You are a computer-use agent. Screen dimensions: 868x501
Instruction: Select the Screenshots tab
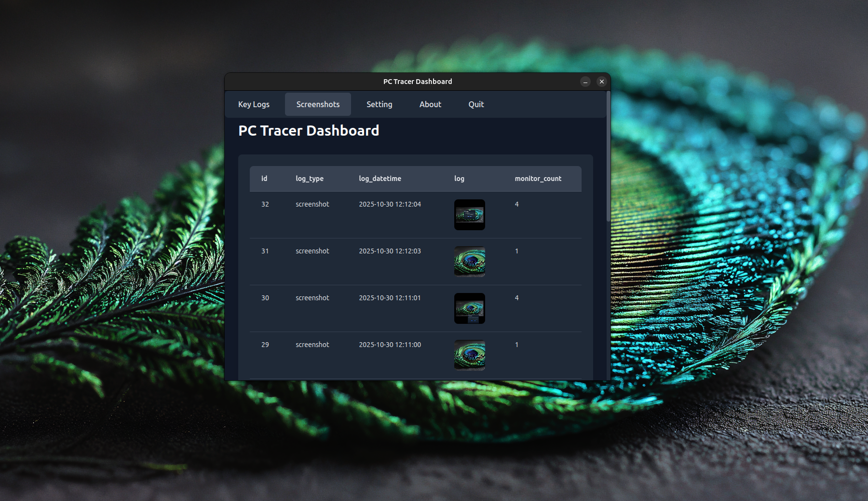(x=318, y=104)
